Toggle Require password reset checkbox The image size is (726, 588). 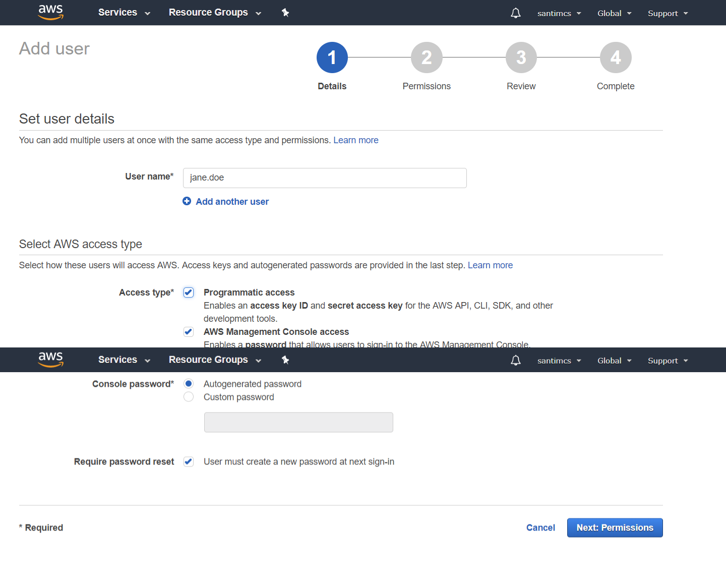tap(189, 461)
